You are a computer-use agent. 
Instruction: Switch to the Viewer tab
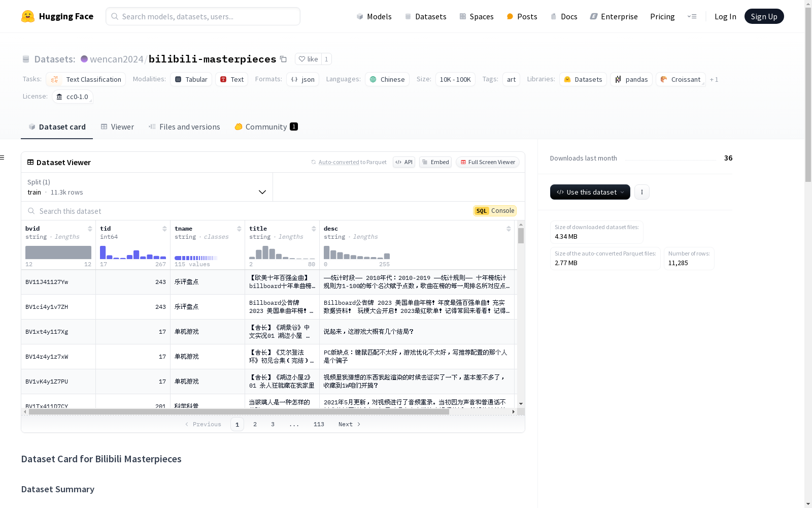[x=117, y=127]
